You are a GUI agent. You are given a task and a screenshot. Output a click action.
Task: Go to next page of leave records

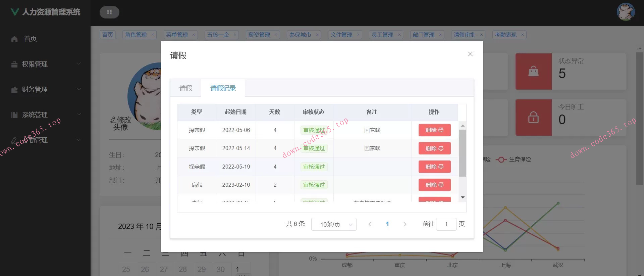pos(405,224)
